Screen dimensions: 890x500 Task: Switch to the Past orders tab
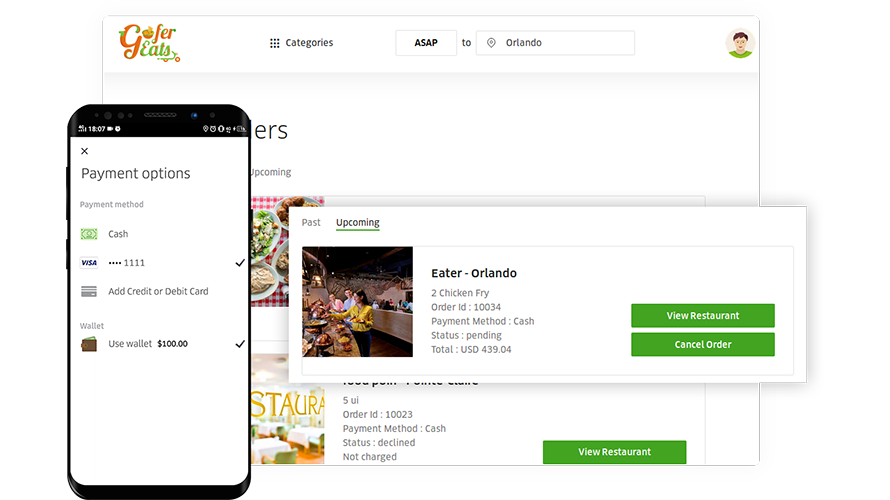(x=311, y=222)
